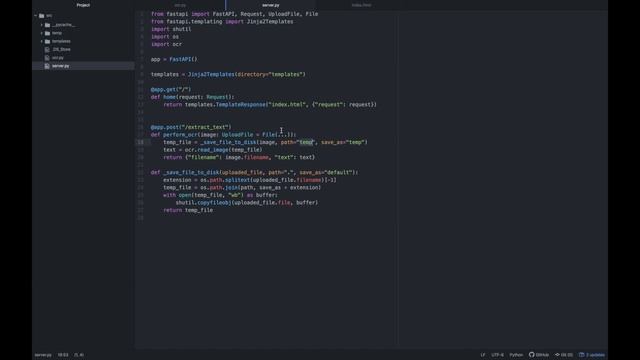The image size is (640, 360).
Task: Click highlighted line number 18 in gutter
Action: tap(140, 142)
